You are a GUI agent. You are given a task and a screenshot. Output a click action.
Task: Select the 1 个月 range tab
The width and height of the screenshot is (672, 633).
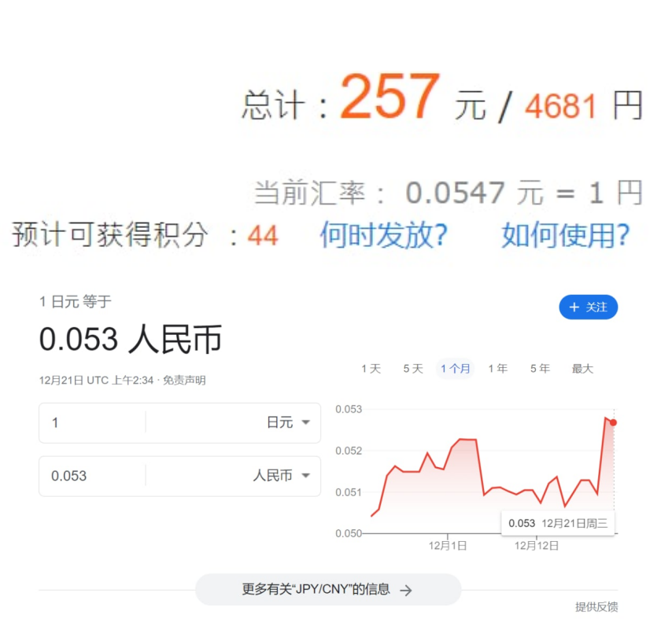tap(455, 368)
